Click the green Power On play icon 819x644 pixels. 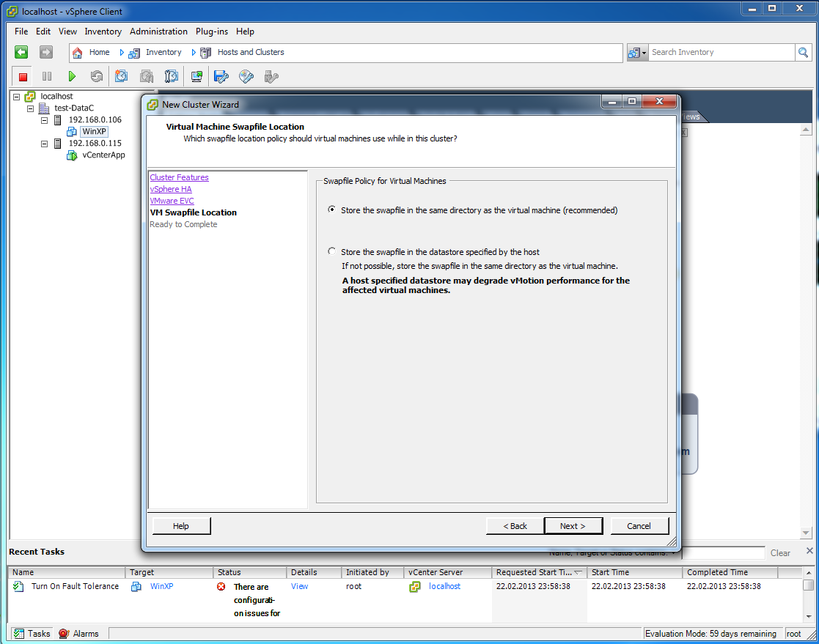(72, 77)
